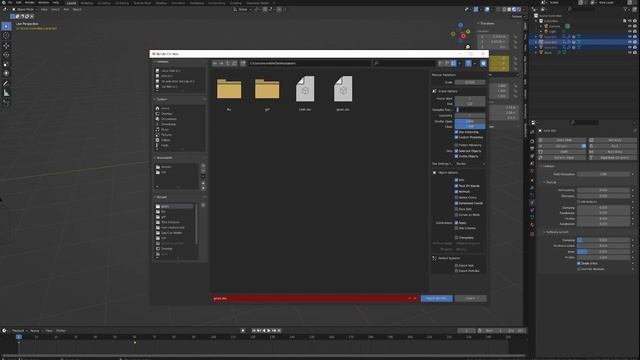Screen dimensions: 640x360
Task: Click Cancel in the file browser
Action: 470,298
